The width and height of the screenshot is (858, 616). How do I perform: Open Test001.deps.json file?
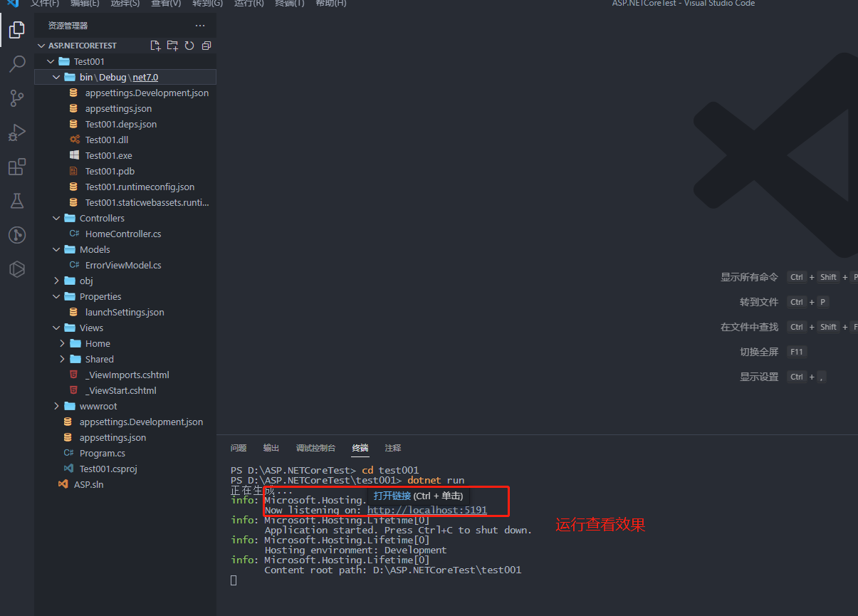[121, 124]
